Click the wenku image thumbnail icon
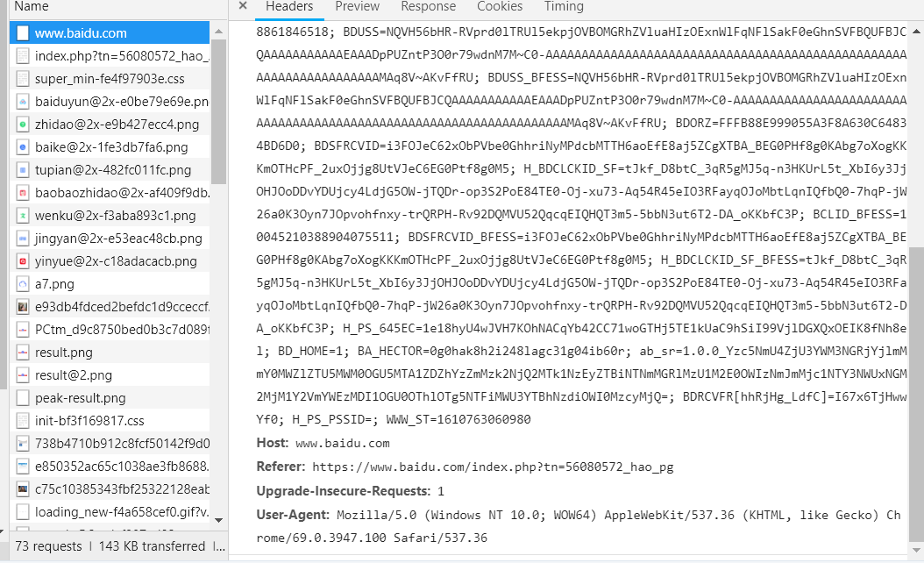 pyautogui.click(x=23, y=215)
